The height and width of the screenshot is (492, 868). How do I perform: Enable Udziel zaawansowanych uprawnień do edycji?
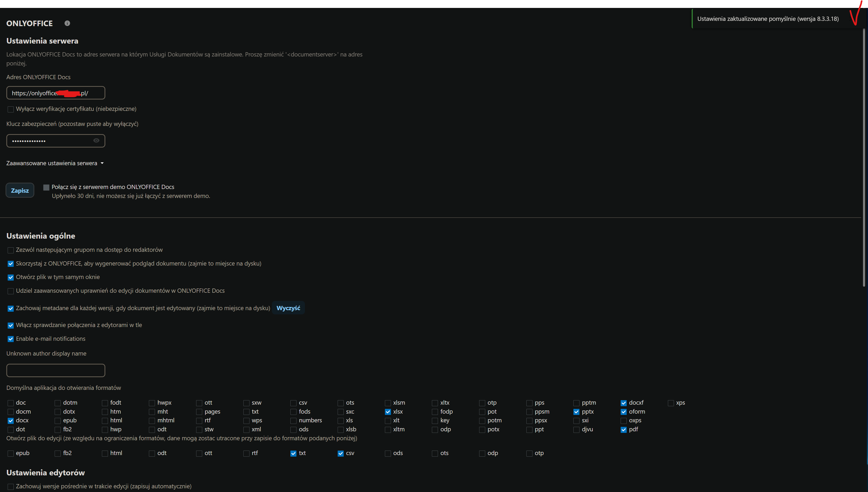pyautogui.click(x=11, y=291)
